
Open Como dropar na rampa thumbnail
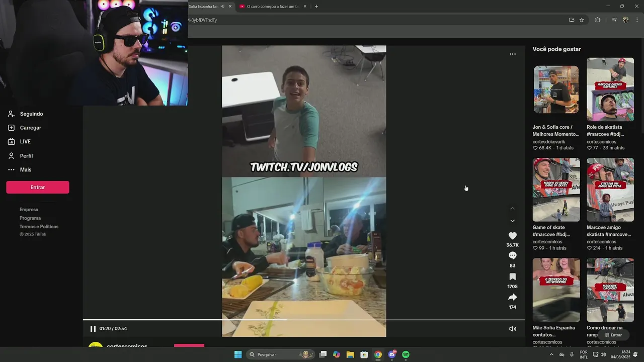610,290
